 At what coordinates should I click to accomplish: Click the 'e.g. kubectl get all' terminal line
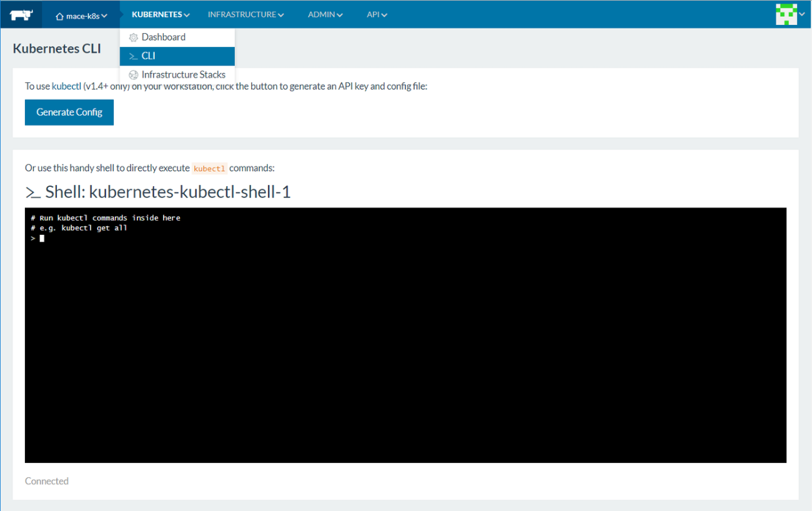79,228
